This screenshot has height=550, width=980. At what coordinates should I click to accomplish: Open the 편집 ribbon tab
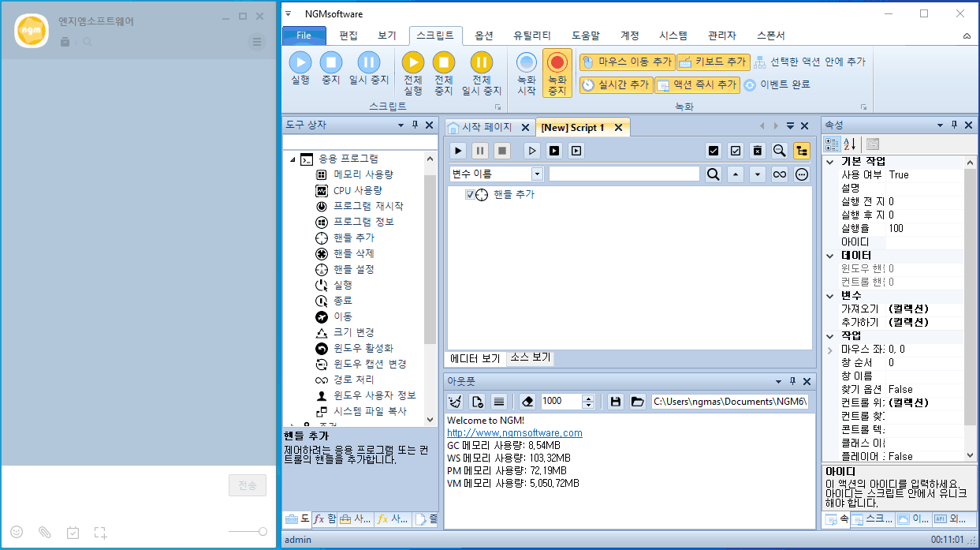[348, 36]
